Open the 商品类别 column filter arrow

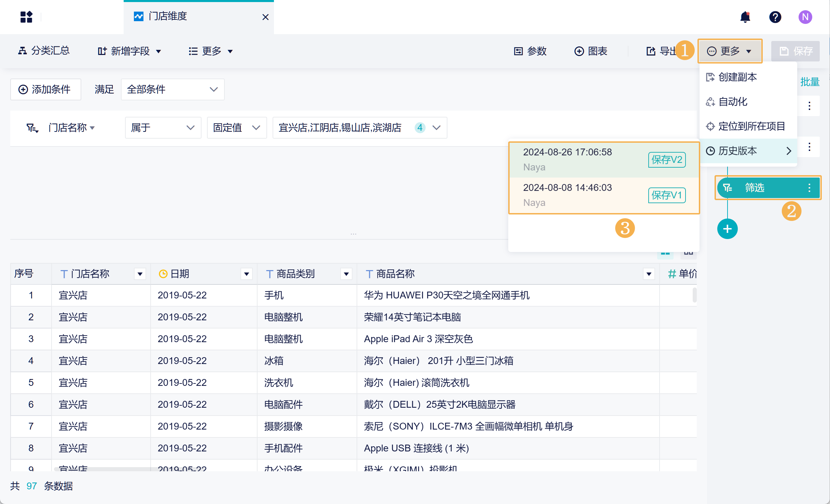[346, 274]
